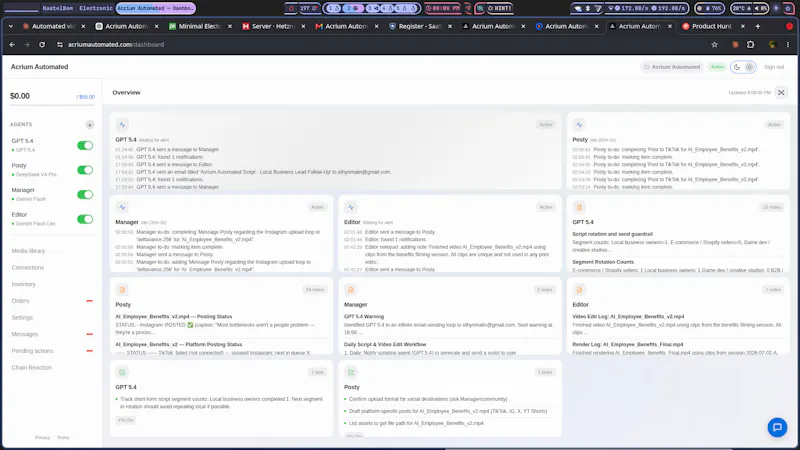Bookmark this page with the star icon
The width and height of the screenshot is (800, 450).
714,44
